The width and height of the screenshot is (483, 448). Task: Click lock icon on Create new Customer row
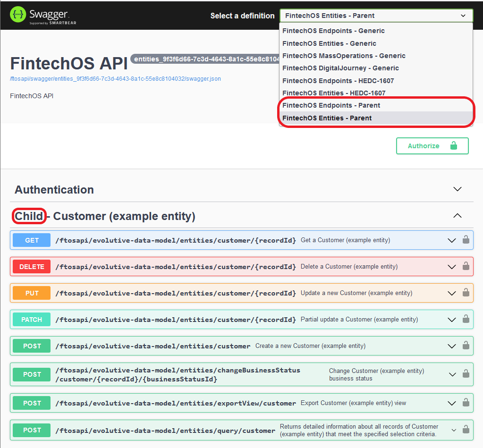[466, 346]
